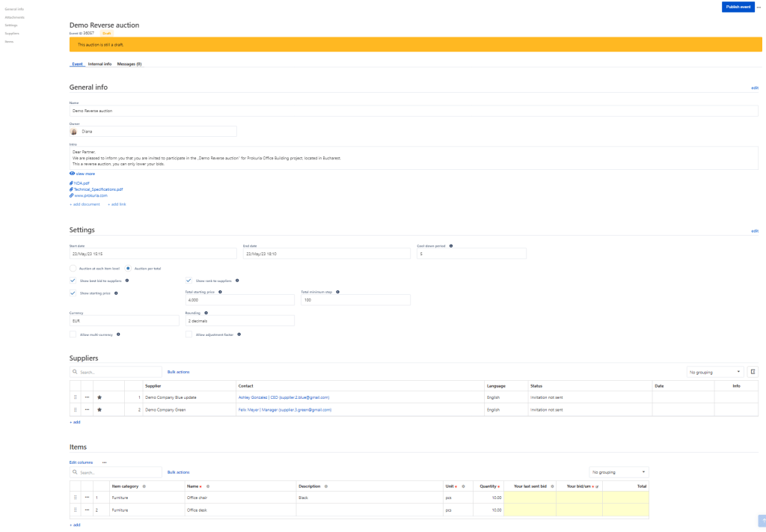Click edit link for General info section

tap(755, 88)
